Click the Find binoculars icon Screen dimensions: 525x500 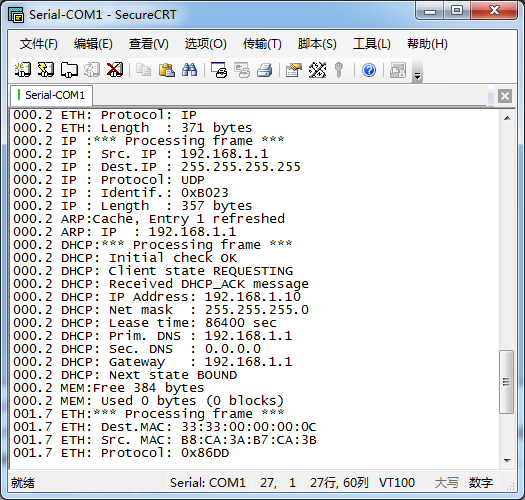[190, 70]
